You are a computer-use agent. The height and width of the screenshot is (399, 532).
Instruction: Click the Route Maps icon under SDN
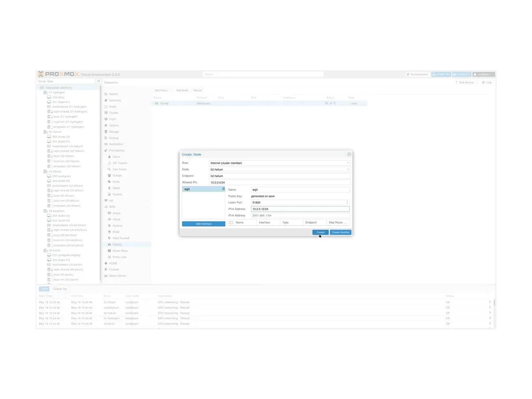point(109,251)
